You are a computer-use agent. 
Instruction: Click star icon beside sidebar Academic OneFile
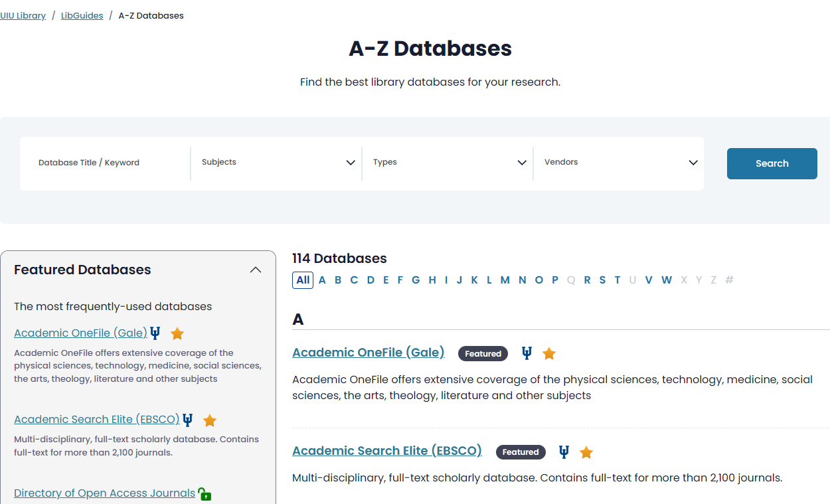(177, 333)
